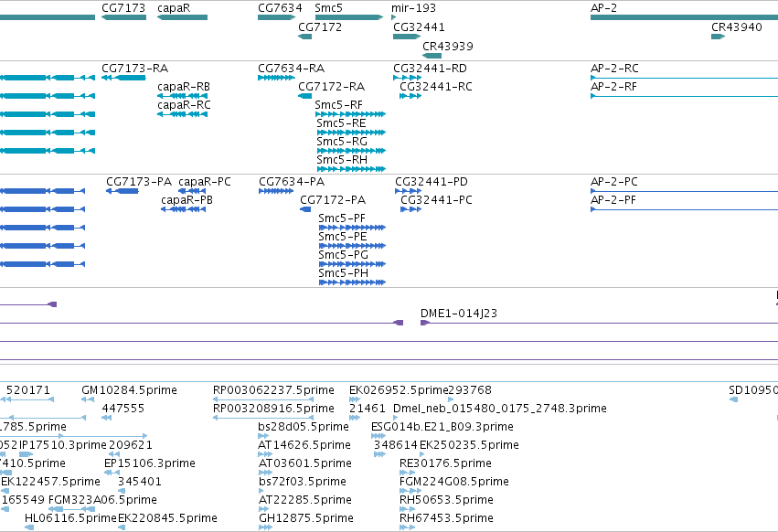Click the CR43939 gene
Viewport: 778px width, 532px height.
coord(432,56)
